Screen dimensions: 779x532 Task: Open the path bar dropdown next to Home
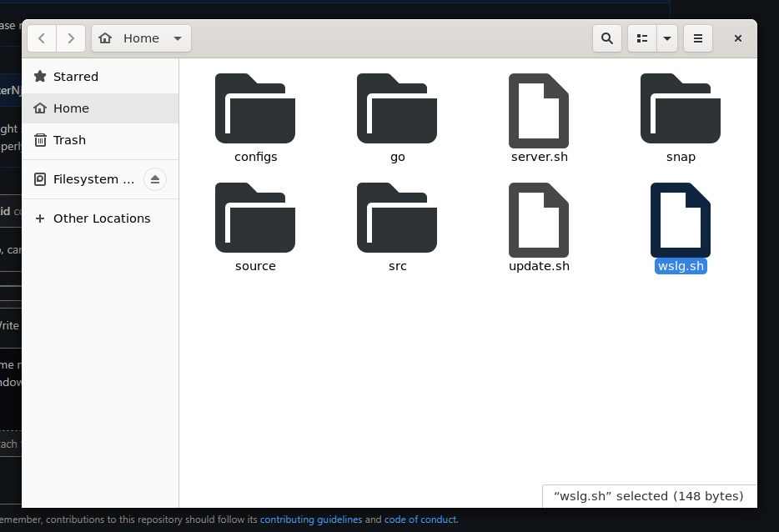(x=177, y=38)
